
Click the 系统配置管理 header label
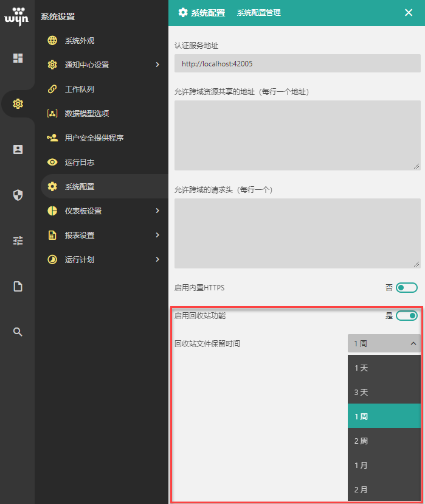259,13
